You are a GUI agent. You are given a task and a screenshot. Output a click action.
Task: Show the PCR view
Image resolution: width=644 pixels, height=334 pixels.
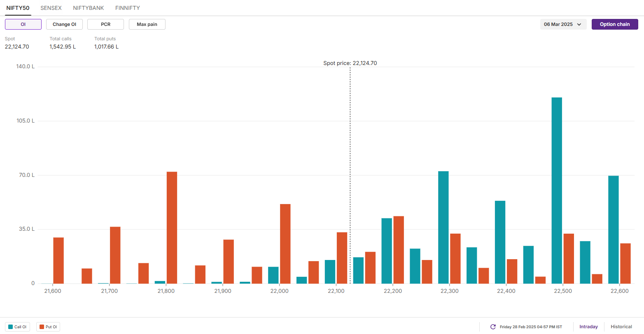[x=105, y=24]
